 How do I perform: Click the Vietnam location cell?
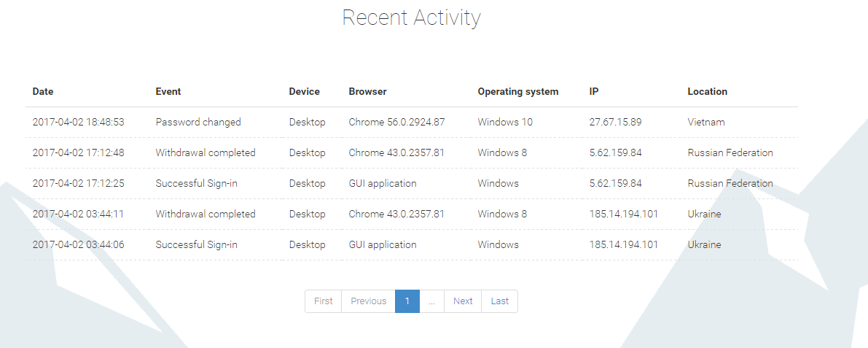pyautogui.click(x=706, y=123)
